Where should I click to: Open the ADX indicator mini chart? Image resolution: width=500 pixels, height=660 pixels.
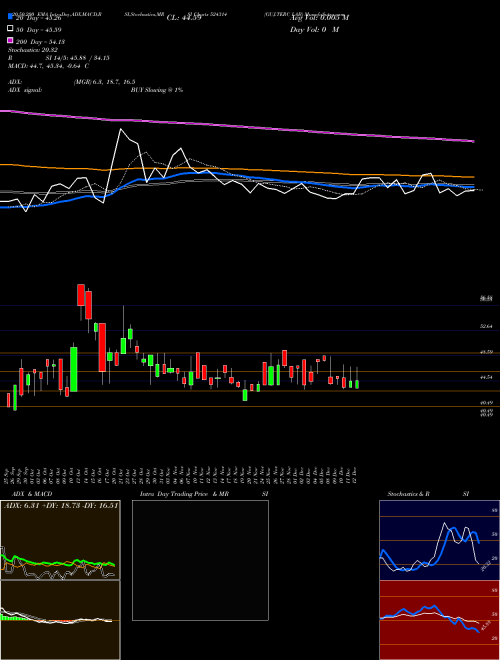point(60,540)
